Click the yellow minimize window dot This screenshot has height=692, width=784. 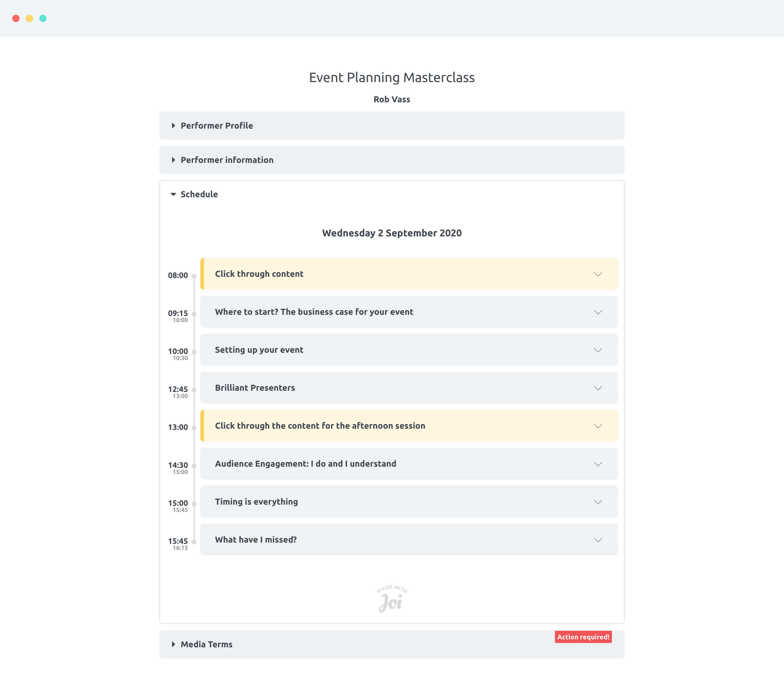(x=29, y=18)
